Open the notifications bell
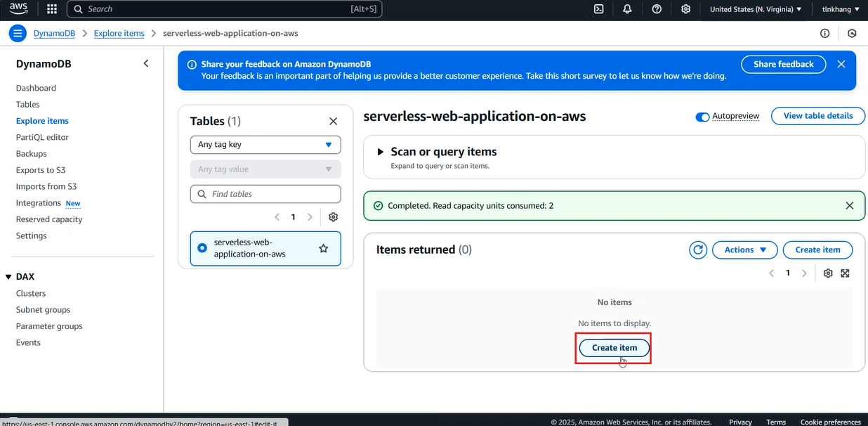The width and height of the screenshot is (868, 426). [x=627, y=9]
